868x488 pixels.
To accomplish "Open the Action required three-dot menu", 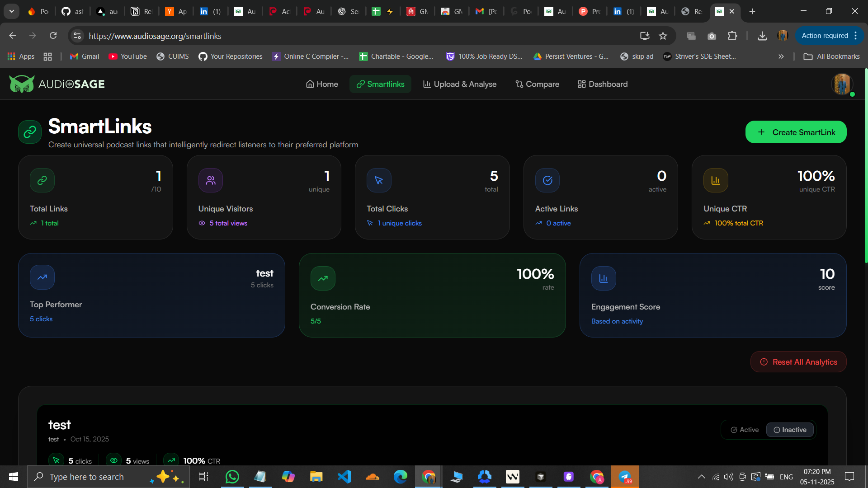I will point(856,35).
